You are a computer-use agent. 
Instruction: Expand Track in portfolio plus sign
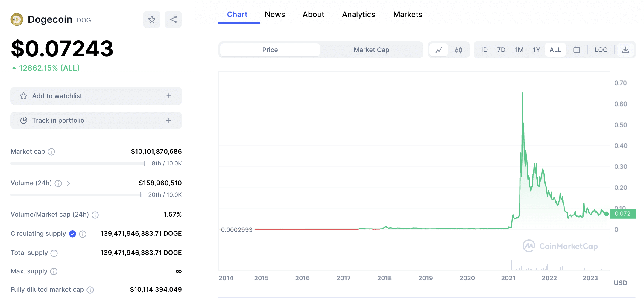169,121
